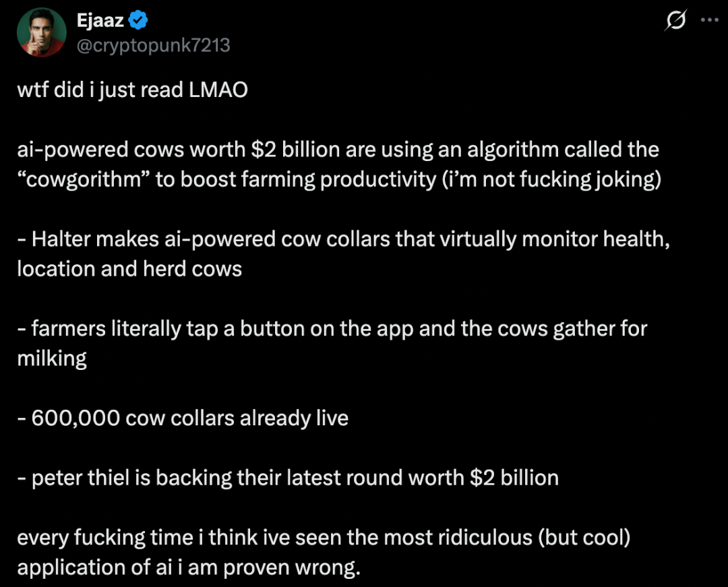
Task: Click the word "milking" in the tweet
Action: (x=52, y=359)
